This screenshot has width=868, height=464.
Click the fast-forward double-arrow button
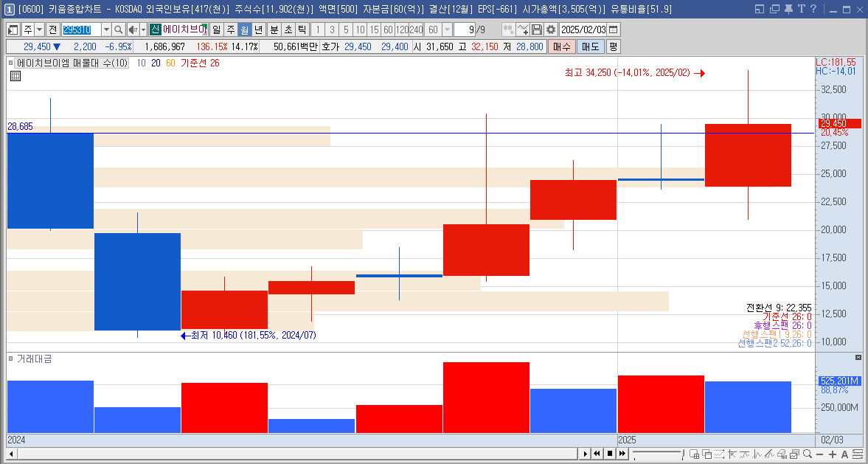pos(622,454)
